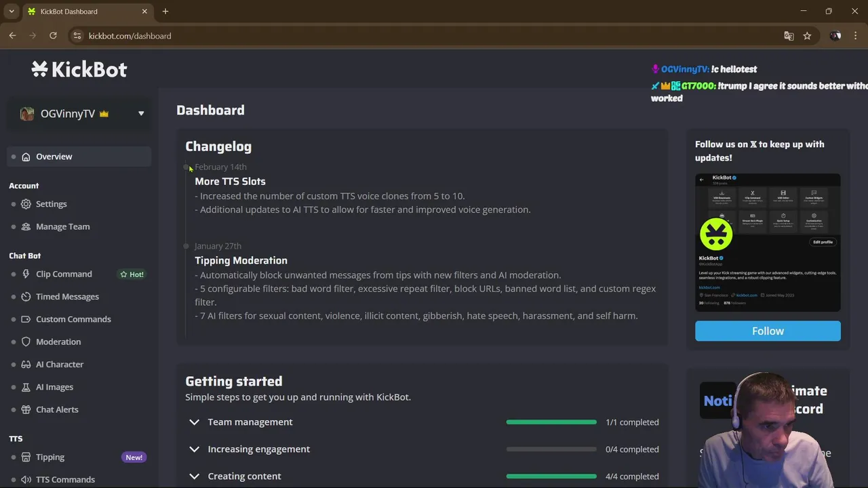Expand the Increasing engagement section

pos(194,449)
